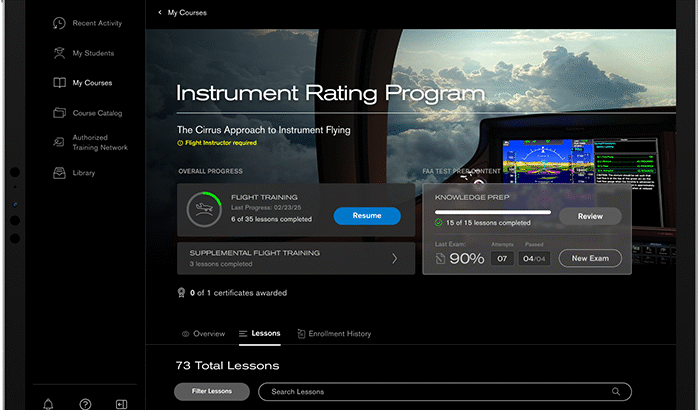Switch to the Overview tab
The width and height of the screenshot is (700, 410).
point(204,334)
